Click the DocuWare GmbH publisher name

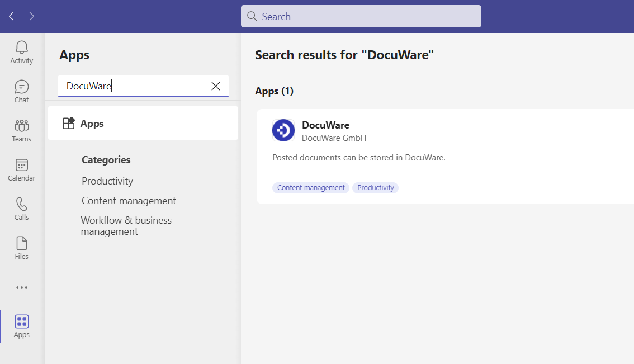pos(334,138)
